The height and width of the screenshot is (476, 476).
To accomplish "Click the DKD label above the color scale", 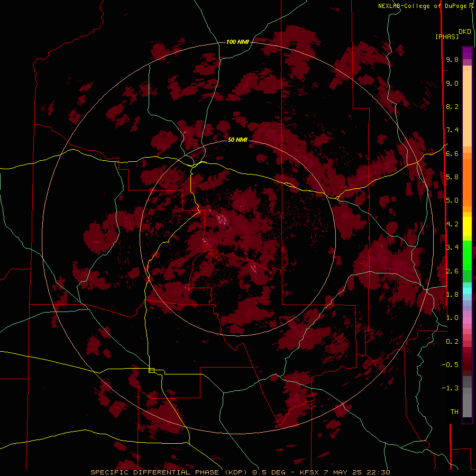I will click(x=465, y=32).
